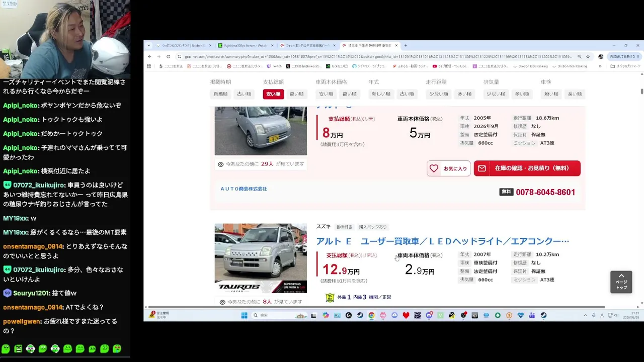Switch to the シャボンKICKランキング tab

tap(184, 46)
